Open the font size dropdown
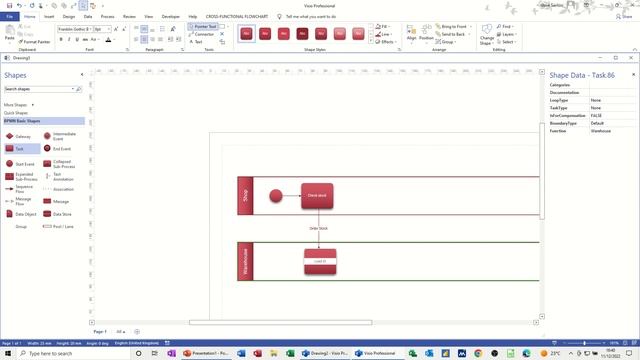 (x=109, y=29)
